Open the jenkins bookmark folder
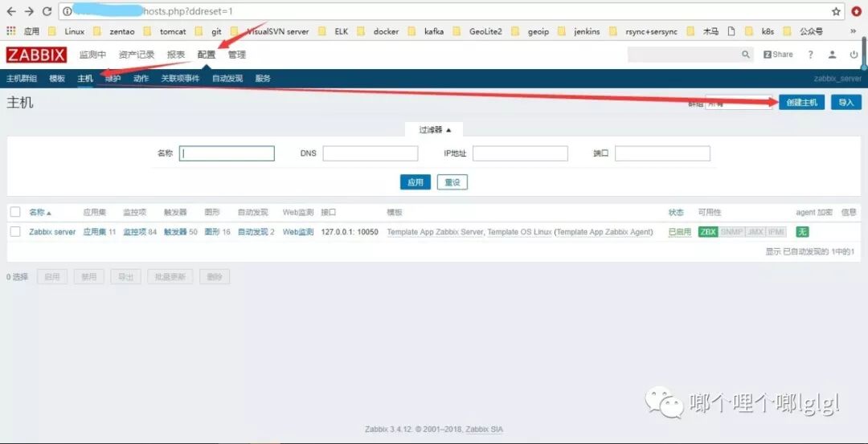This screenshot has height=444, width=868. [x=579, y=31]
